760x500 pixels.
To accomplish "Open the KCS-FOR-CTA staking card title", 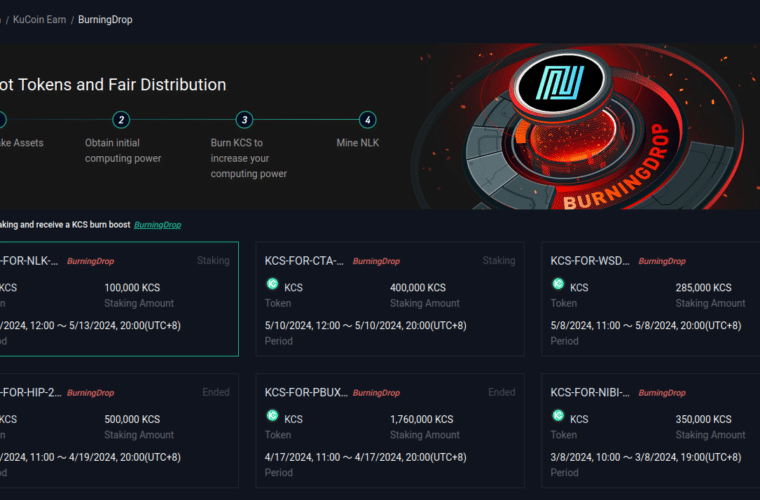I will 304,261.
